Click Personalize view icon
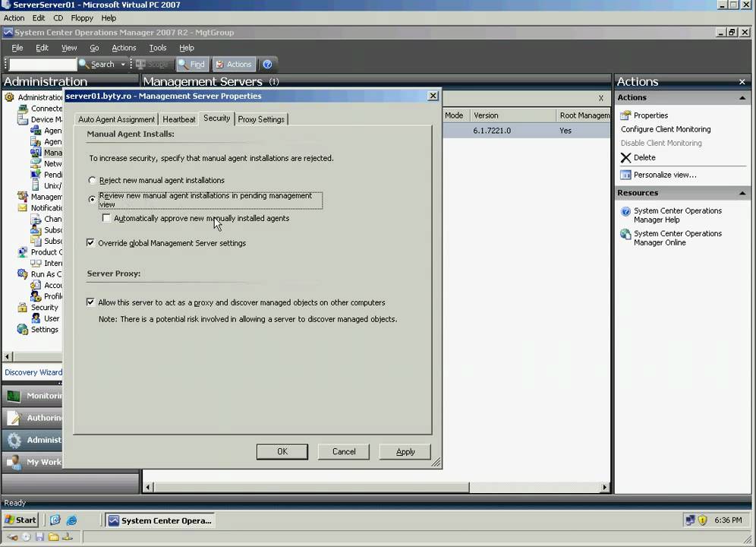The width and height of the screenshot is (756, 547). 625,175
